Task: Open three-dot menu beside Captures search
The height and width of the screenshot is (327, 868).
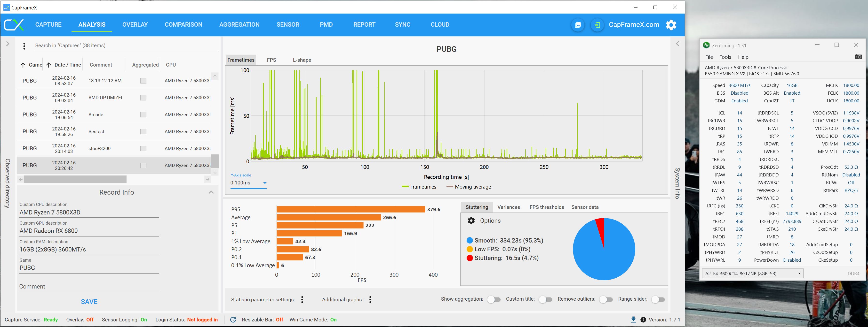Action: (x=24, y=46)
